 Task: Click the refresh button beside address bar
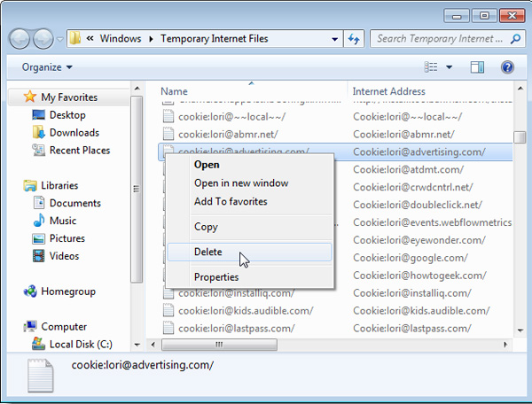(356, 39)
